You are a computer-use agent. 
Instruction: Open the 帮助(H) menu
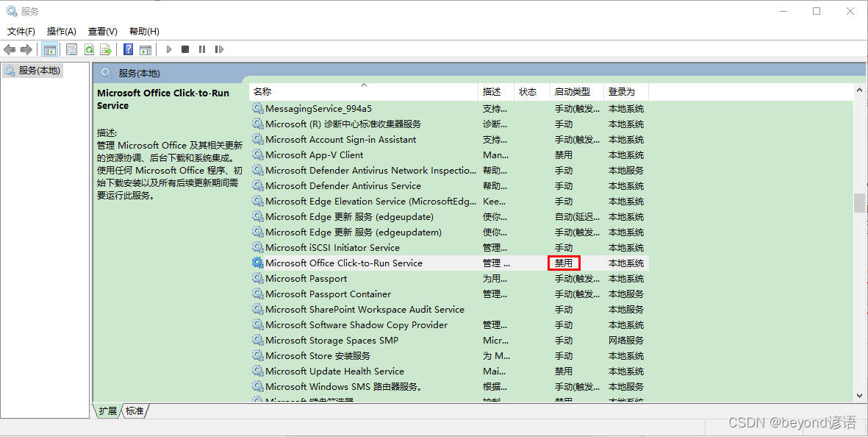(144, 32)
